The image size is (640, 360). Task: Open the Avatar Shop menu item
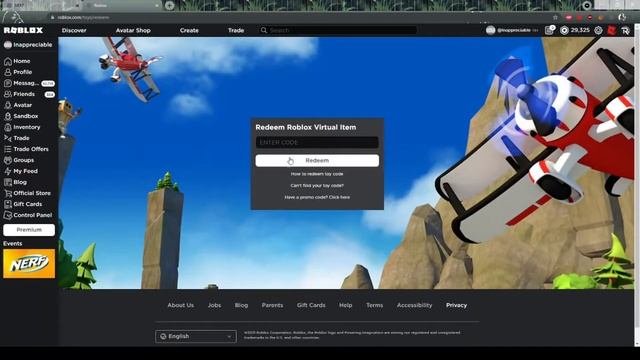tap(133, 30)
